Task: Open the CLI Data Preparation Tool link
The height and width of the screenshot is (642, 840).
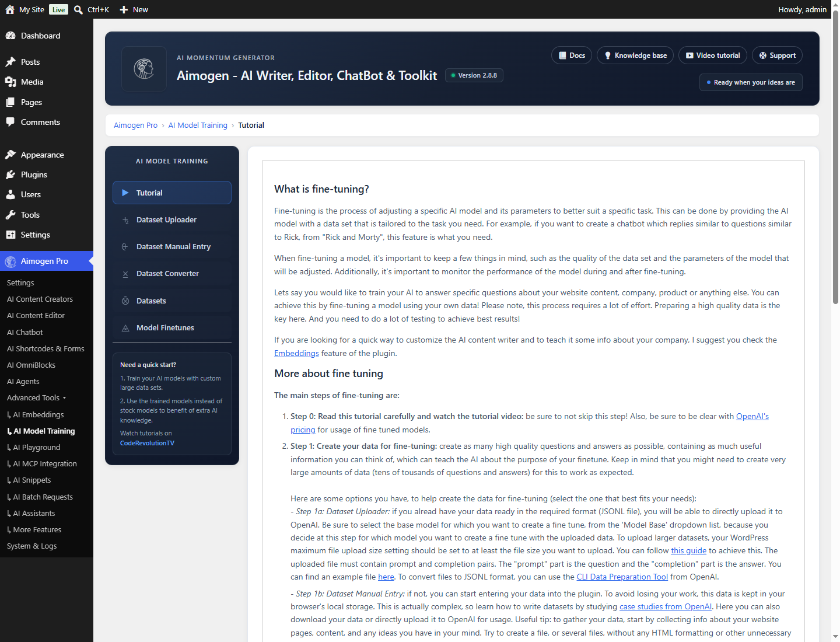Action: point(622,577)
